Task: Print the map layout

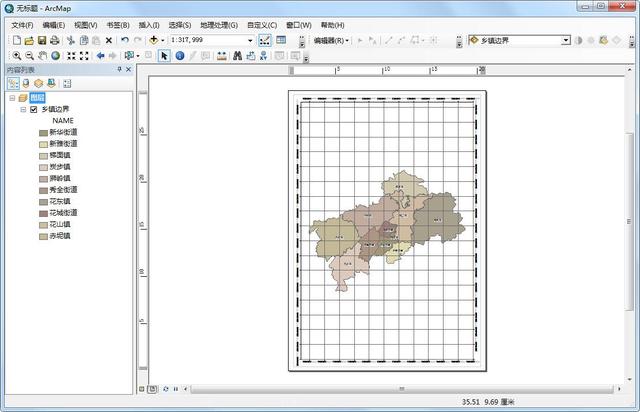Action: (x=55, y=40)
